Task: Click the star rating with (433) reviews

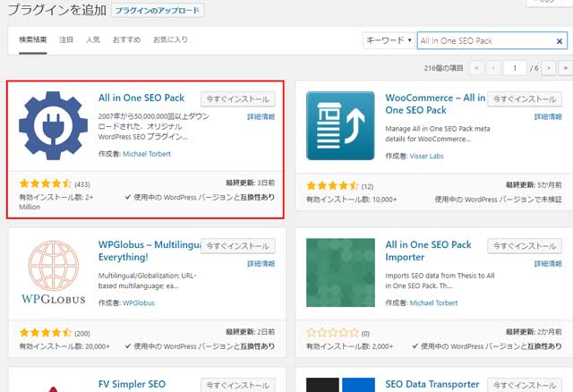Action: pyautogui.click(x=46, y=183)
